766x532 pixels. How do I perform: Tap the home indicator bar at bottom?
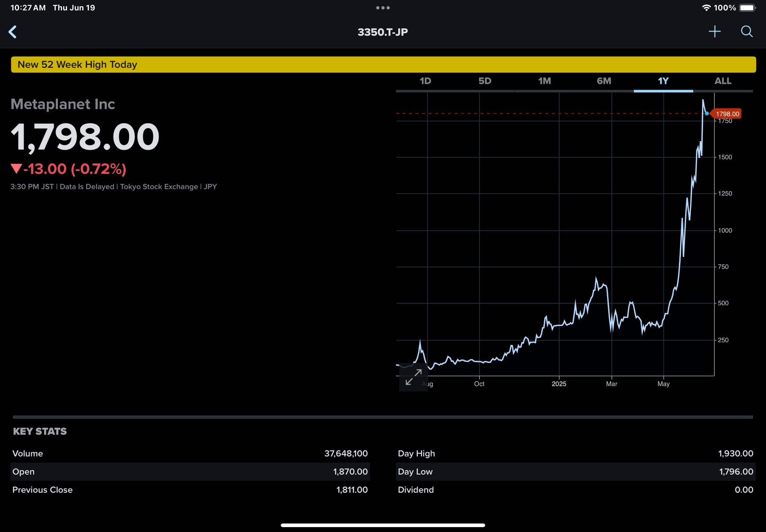[x=383, y=525]
